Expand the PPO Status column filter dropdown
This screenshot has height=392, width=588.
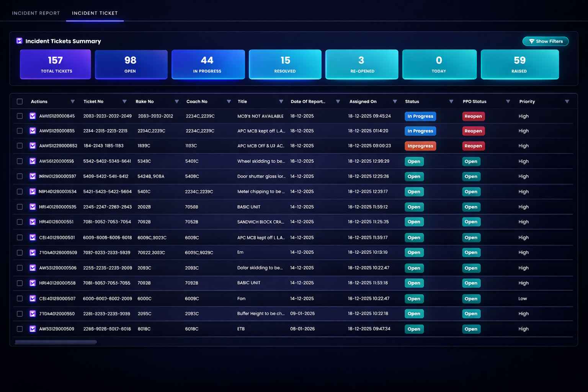[508, 101]
